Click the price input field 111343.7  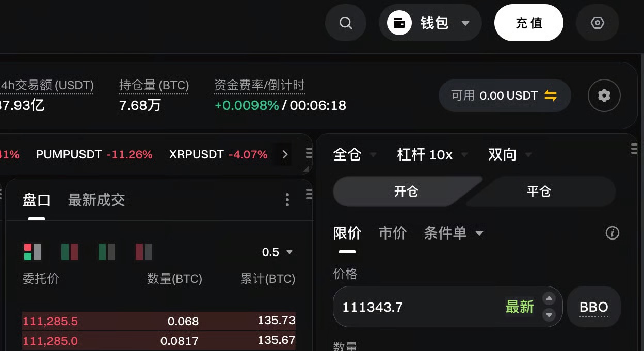click(413, 307)
